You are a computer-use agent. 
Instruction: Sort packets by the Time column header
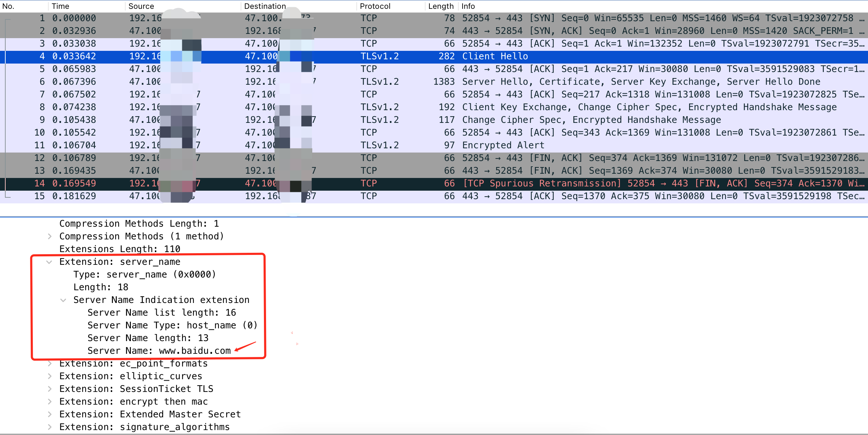point(60,6)
